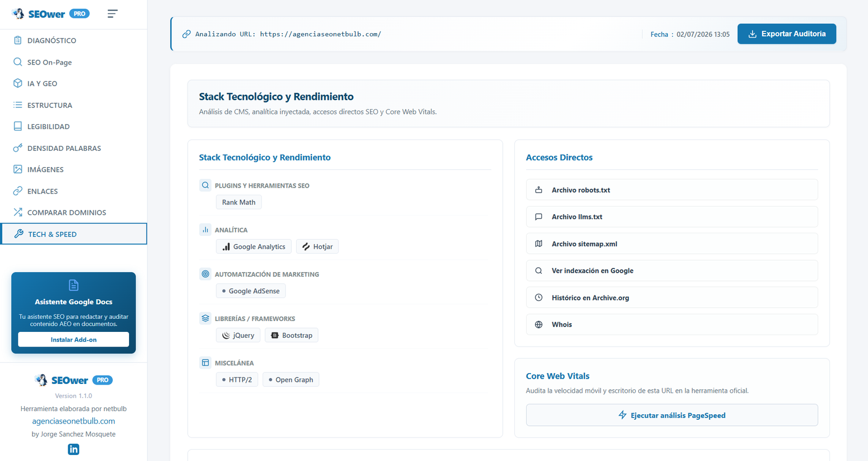Click the Google Analytics tag

click(254, 247)
